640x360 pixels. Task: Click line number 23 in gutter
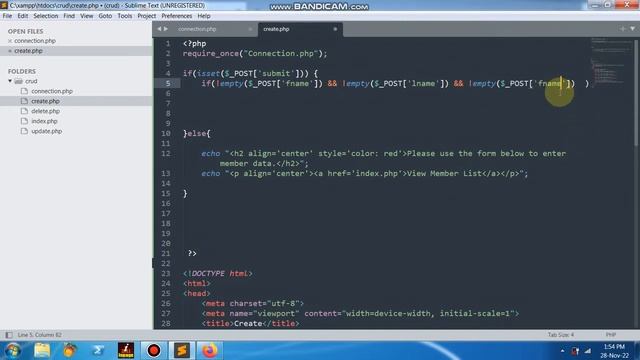click(166, 273)
